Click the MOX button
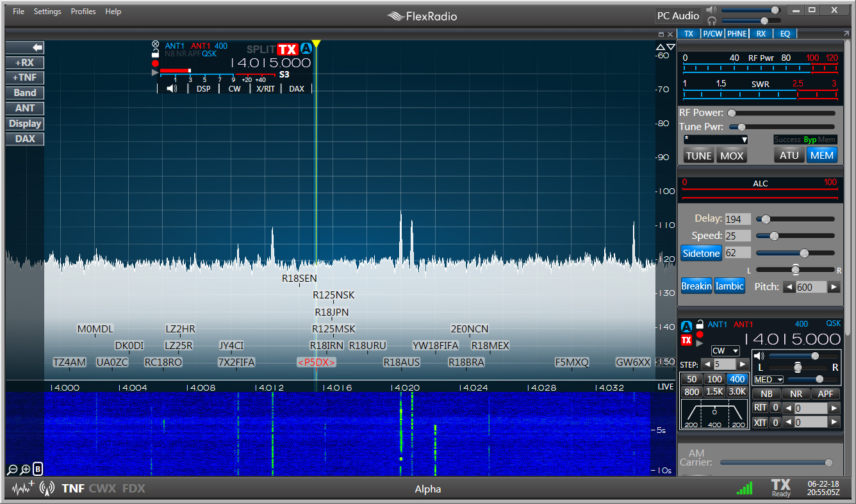 731,154
